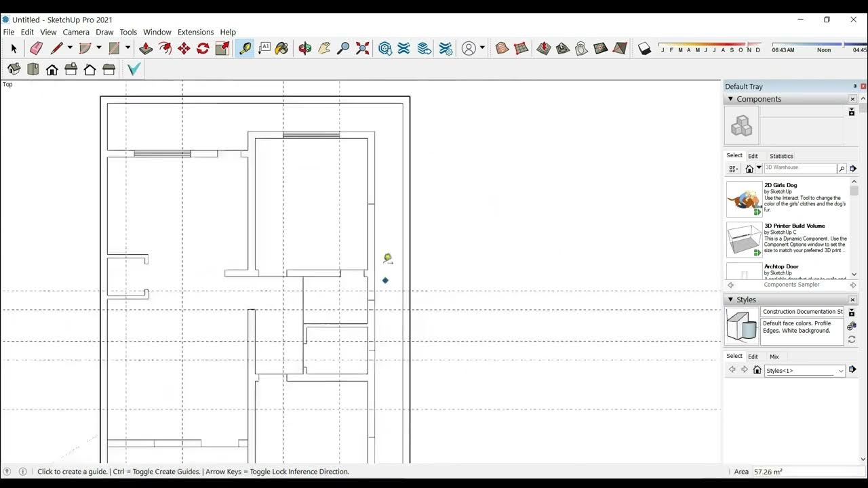
Task: Activate the Orbit tool
Action: [x=305, y=48]
